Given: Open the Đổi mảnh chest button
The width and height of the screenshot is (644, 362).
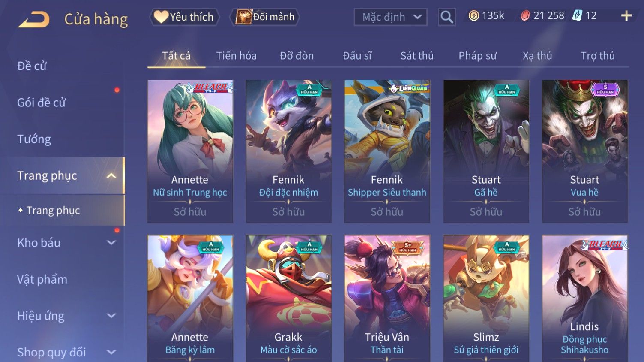Looking at the screenshot, I should pyautogui.click(x=265, y=17).
